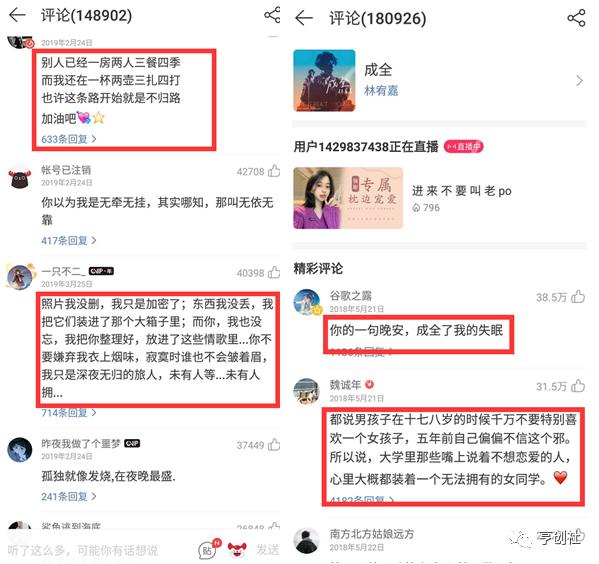Like the comment with 42708 likes
The image size is (599, 564).
tap(274, 171)
